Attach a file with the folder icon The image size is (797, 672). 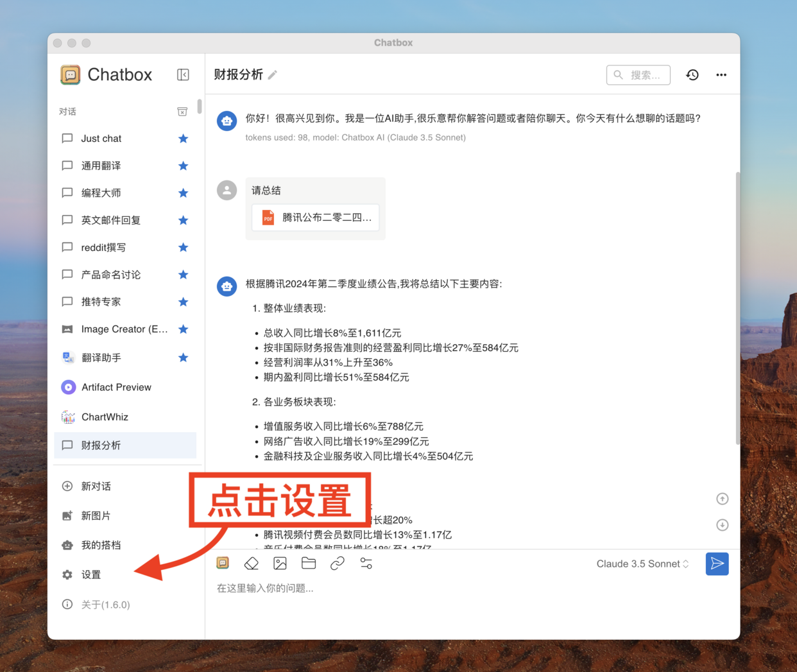tap(309, 563)
